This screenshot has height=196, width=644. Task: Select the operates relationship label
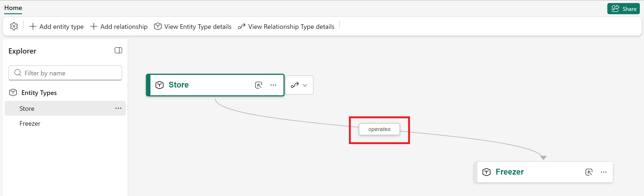click(x=379, y=129)
